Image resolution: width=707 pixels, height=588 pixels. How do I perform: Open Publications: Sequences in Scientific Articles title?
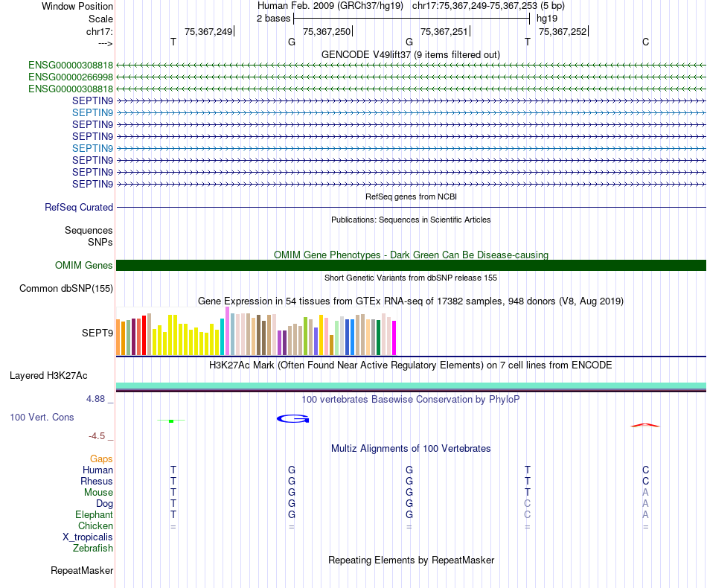tap(411, 220)
